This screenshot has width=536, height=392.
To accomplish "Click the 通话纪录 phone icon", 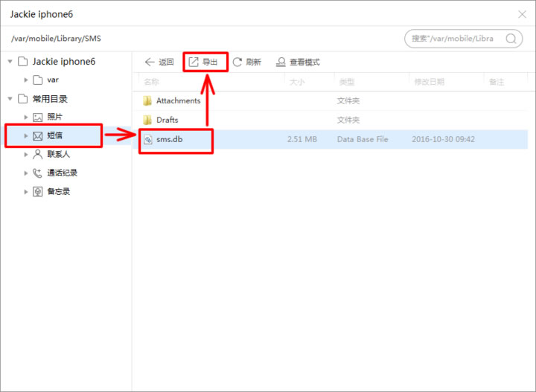I will 37,173.
